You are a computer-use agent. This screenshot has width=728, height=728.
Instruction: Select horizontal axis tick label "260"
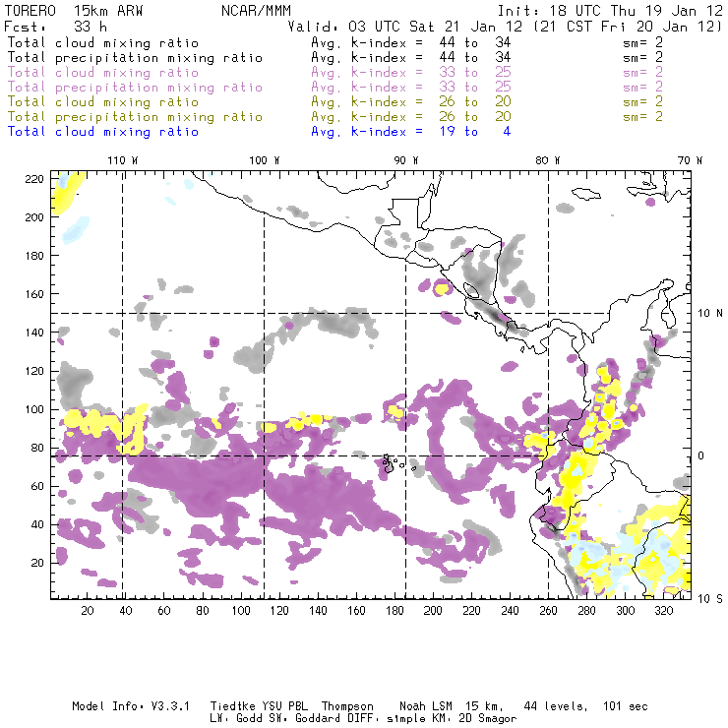click(548, 611)
